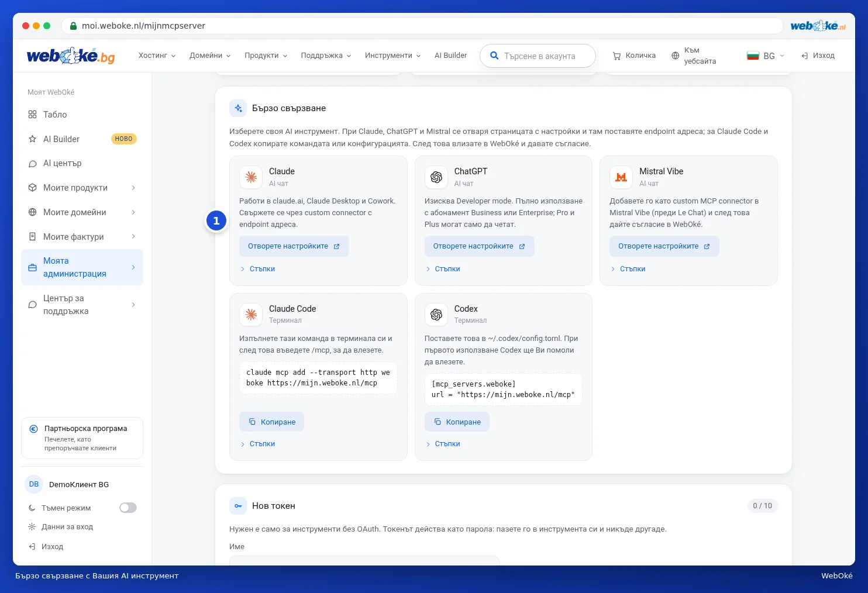
Task: Click the DB avatar for DemoКлиент BG
Action: (x=34, y=484)
